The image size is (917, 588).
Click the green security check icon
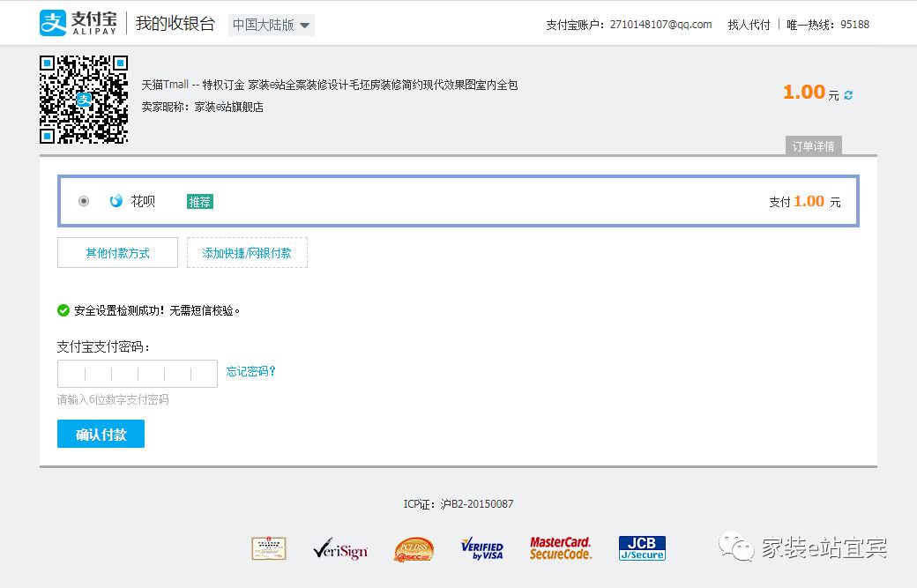click(x=63, y=310)
